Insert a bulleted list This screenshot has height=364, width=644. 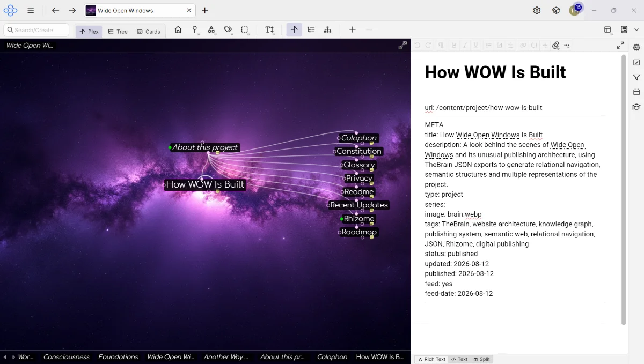point(489,46)
